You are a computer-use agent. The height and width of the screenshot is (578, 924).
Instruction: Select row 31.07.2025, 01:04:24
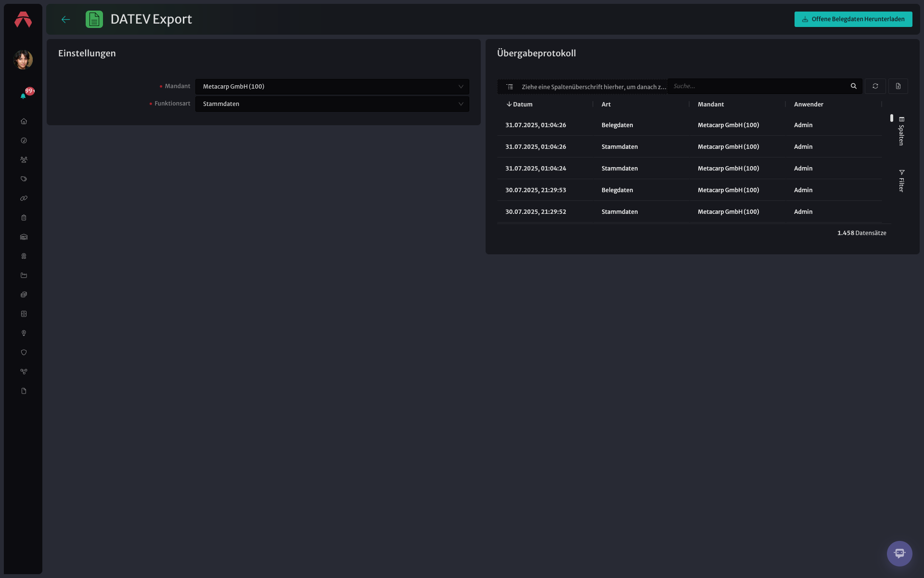tap(689, 169)
